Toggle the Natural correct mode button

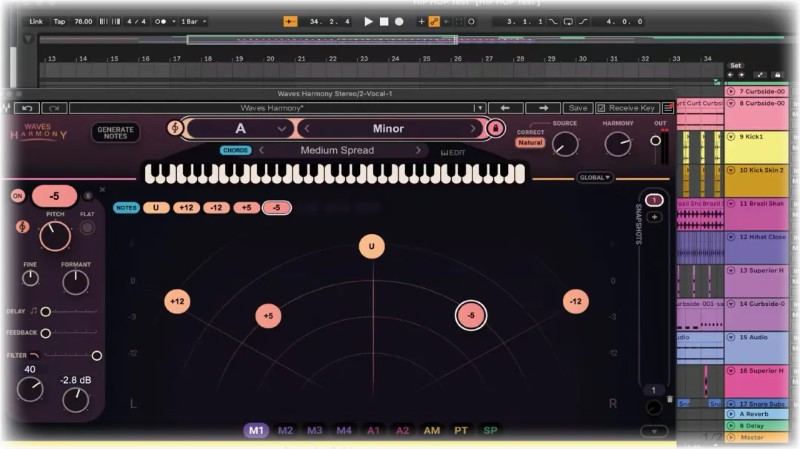tap(530, 143)
